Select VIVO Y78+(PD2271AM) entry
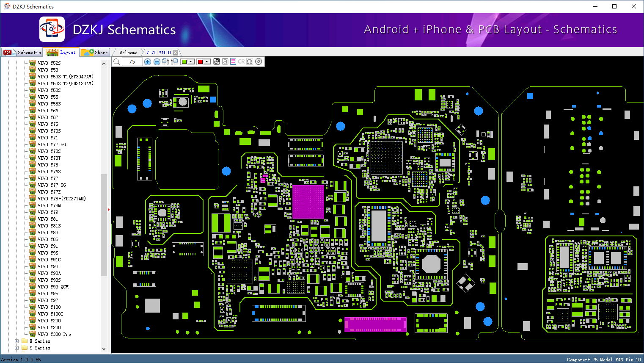The height and width of the screenshot is (363, 644). click(62, 199)
